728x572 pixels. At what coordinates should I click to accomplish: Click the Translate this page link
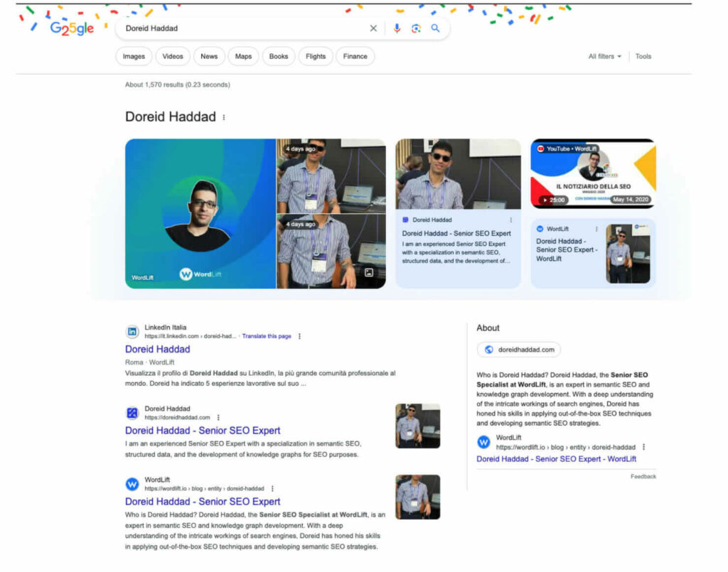(x=267, y=336)
